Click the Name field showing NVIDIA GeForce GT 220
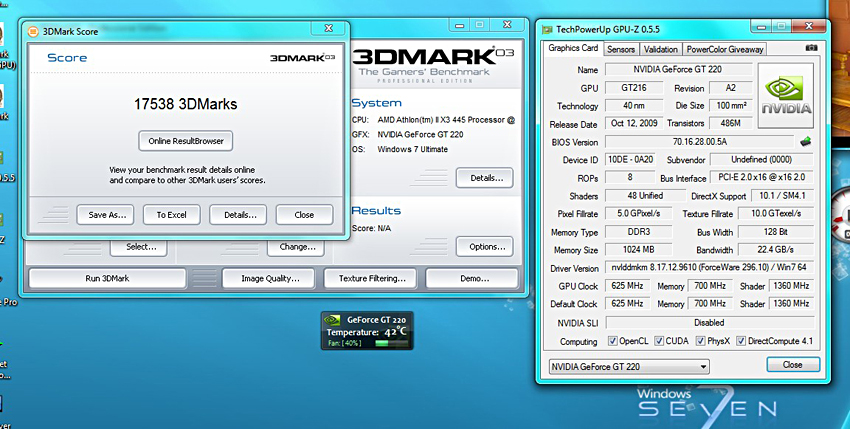The width and height of the screenshot is (850, 429). (x=678, y=69)
